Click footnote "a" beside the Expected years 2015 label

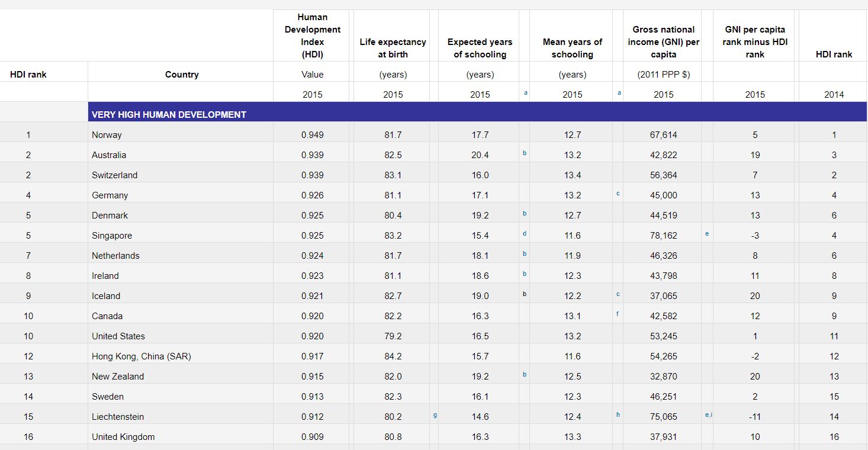coord(526,93)
